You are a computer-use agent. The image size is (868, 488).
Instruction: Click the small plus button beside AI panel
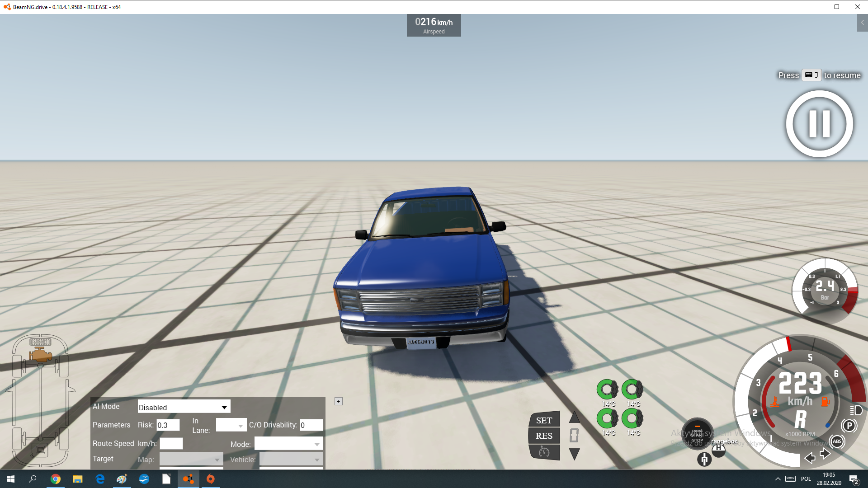pyautogui.click(x=339, y=401)
